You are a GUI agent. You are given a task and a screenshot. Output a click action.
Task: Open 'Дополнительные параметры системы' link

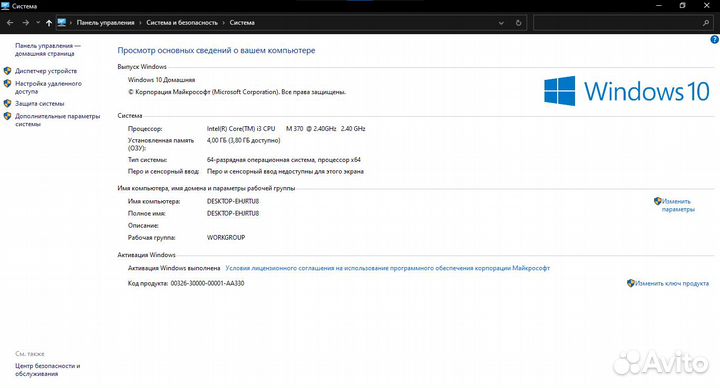coord(57,120)
